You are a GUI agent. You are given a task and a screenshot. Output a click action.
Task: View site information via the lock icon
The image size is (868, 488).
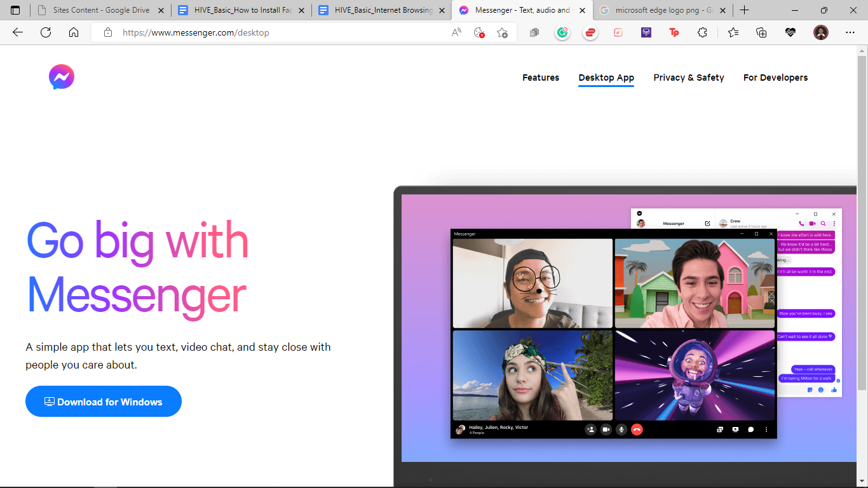(108, 32)
